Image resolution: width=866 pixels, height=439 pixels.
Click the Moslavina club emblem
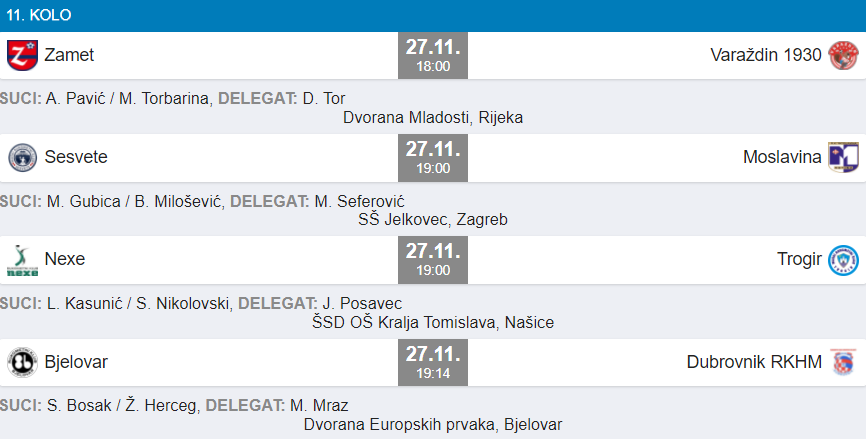click(x=842, y=157)
